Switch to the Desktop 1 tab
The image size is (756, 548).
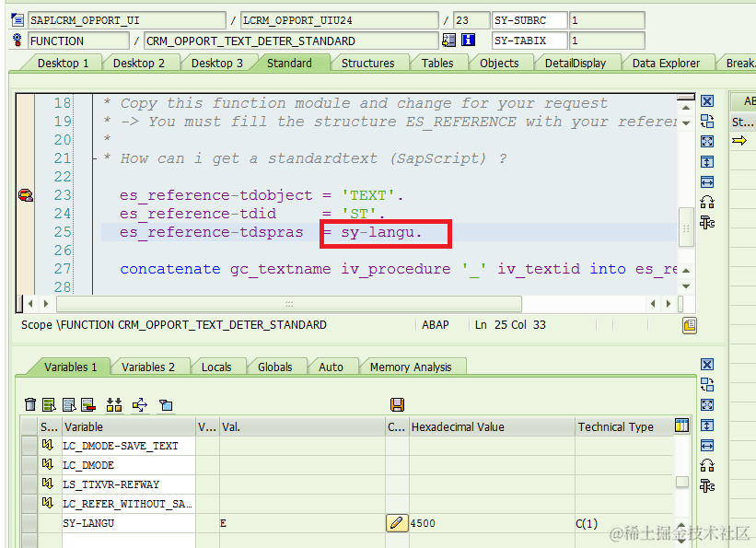64,64
